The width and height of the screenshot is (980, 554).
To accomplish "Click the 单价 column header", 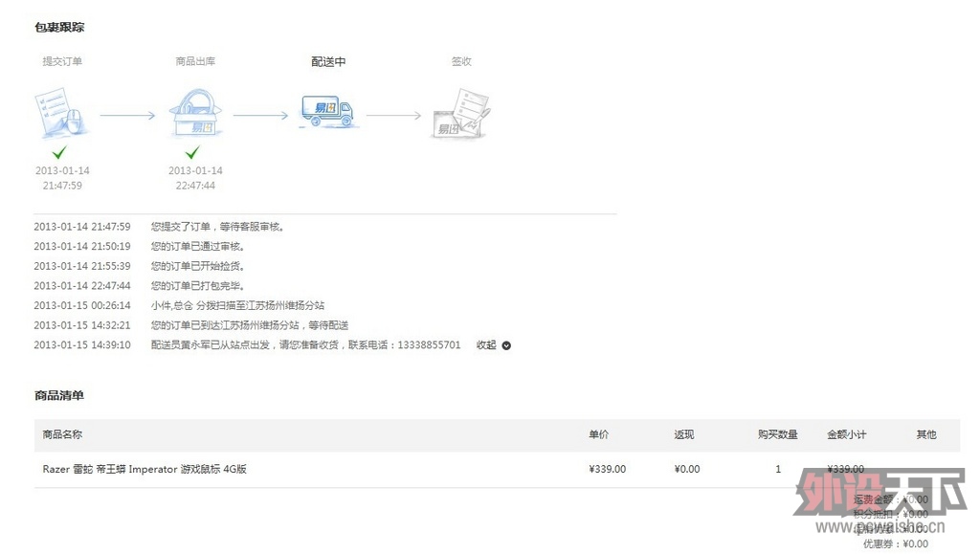I will pos(598,434).
